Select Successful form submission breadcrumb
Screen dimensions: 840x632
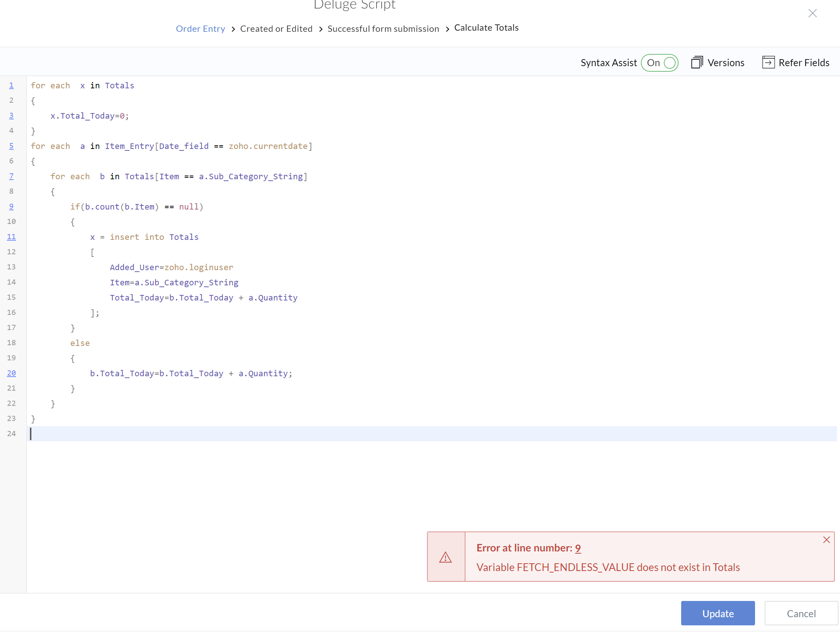383,29
